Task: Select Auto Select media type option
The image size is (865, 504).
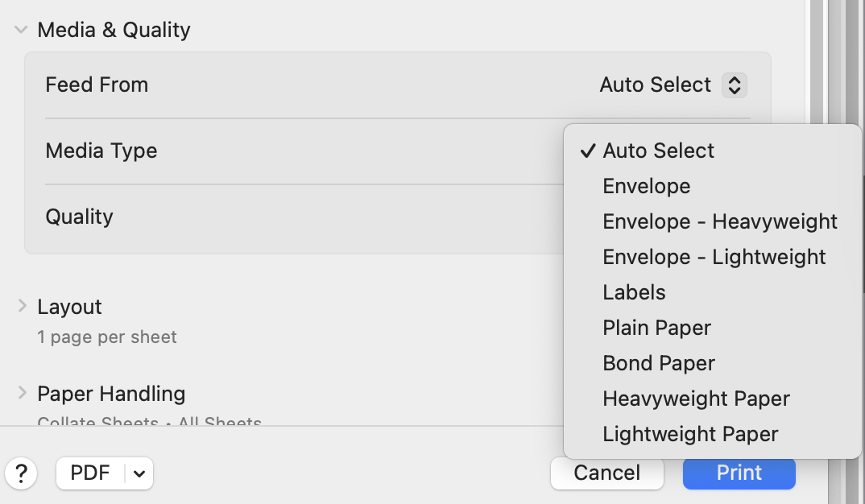Action: 658,151
